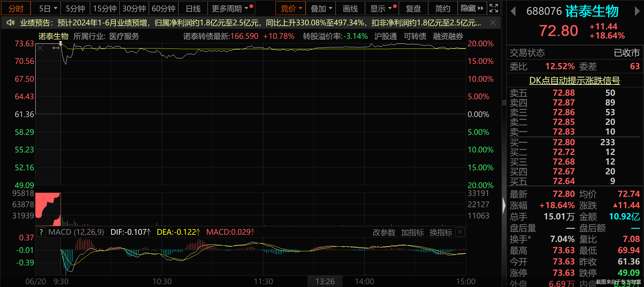Click MACD (12,26,9) indicator label
The height and width of the screenshot is (287, 644).
76,232
